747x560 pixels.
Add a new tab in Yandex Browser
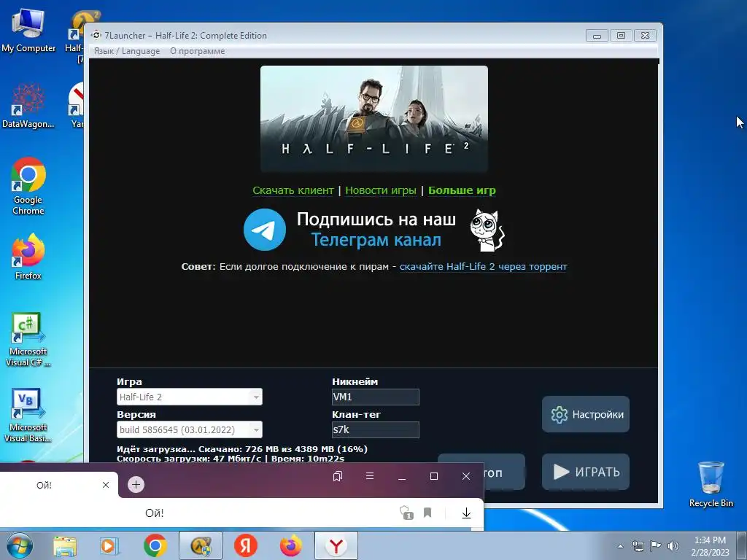coord(136,485)
